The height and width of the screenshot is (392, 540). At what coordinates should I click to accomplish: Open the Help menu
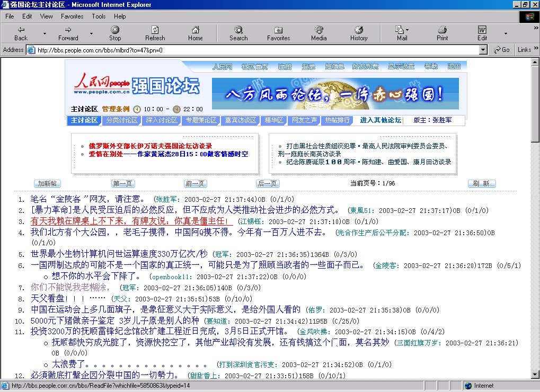(x=120, y=16)
